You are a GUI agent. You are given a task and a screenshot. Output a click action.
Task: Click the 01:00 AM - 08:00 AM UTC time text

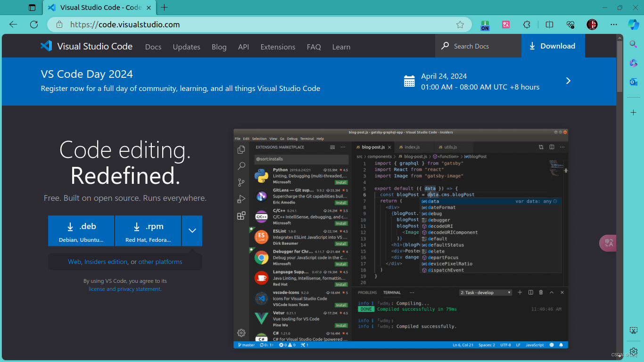pyautogui.click(x=480, y=87)
